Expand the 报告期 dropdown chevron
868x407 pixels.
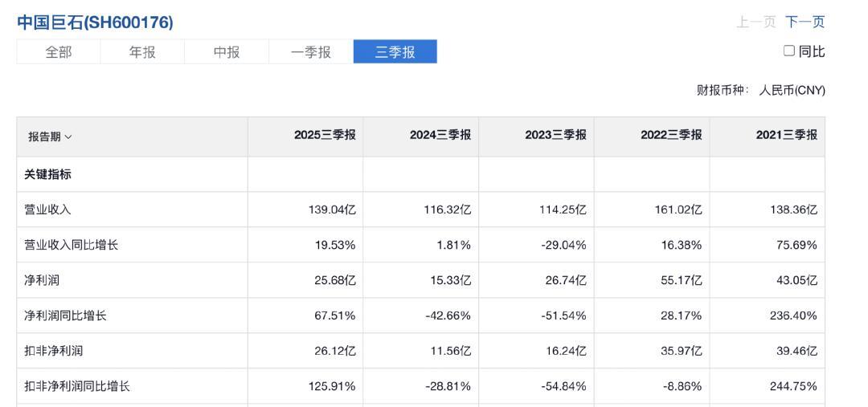click(x=68, y=136)
